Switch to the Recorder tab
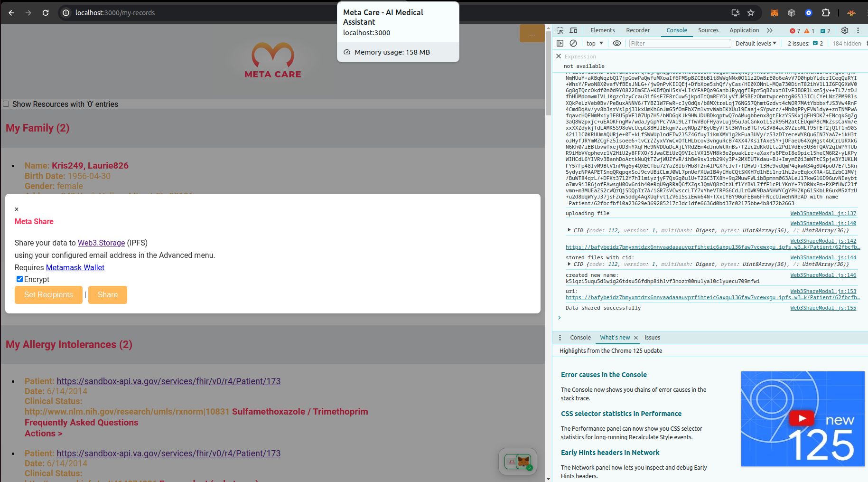The width and height of the screenshot is (868, 482). (x=638, y=30)
